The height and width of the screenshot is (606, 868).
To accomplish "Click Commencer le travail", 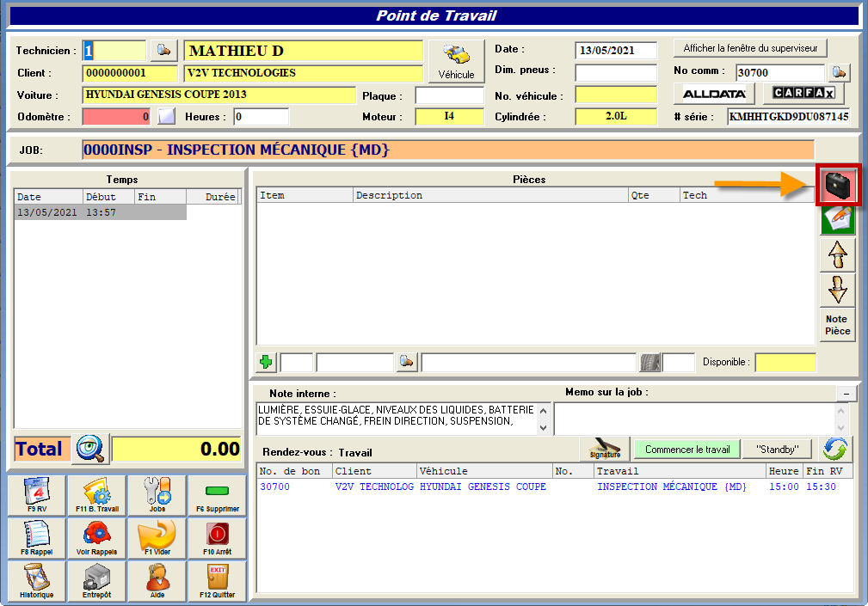I will point(687,449).
